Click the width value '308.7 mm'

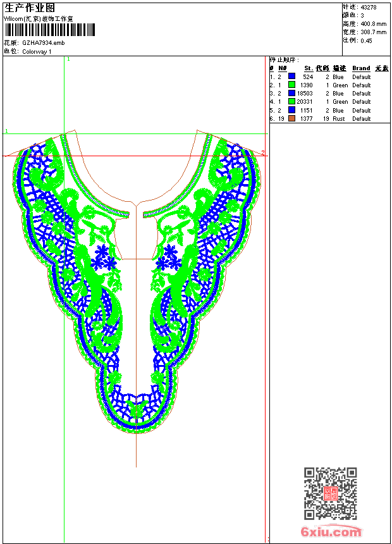click(x=373, y=32)
